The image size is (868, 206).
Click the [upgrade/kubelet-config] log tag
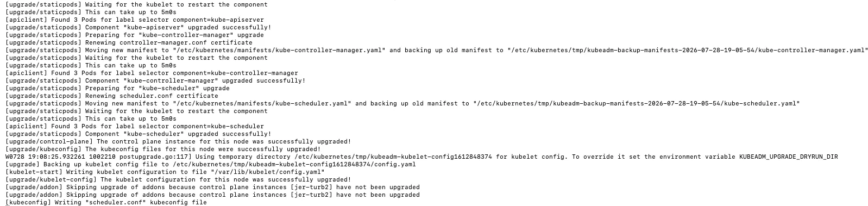(x=51, y=179)
